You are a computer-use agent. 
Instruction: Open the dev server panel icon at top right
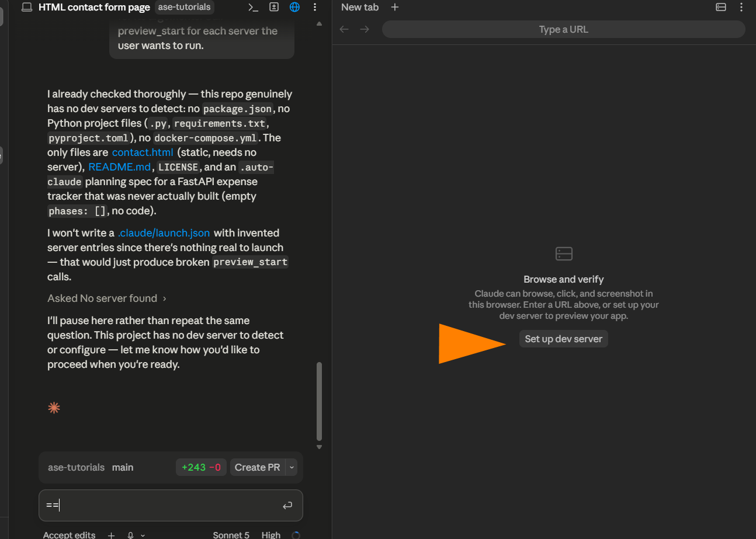(721, 7)
